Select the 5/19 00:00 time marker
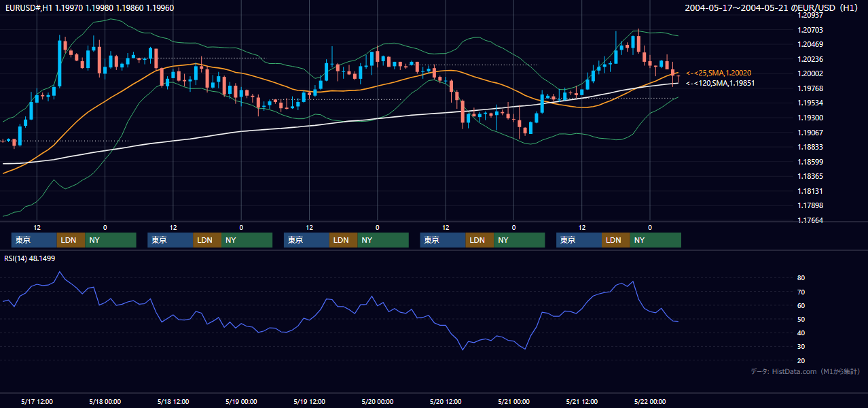 [x=241, y=401]
